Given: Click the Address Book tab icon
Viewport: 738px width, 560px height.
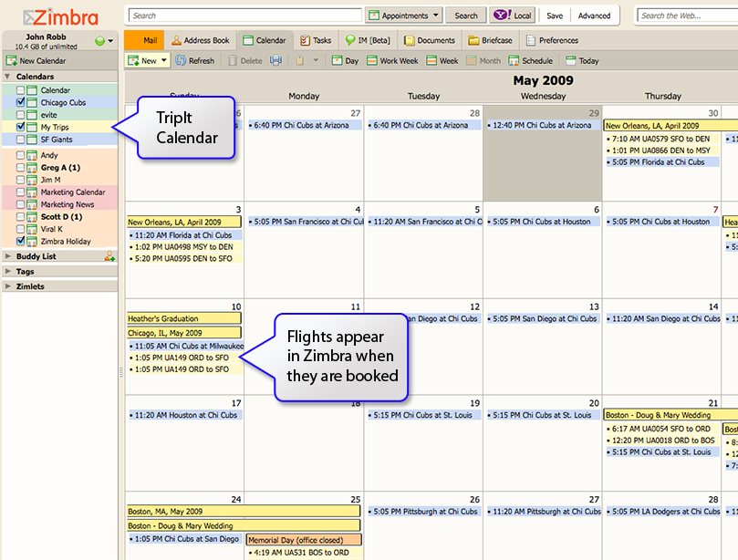Looking at the screenshot, I should click(176, 40).
